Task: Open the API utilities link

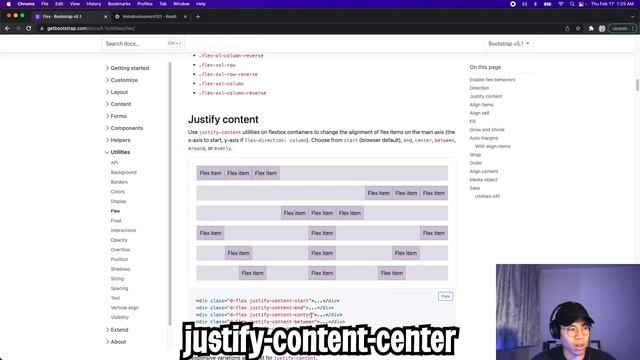Action: click(x=114, y=163)
